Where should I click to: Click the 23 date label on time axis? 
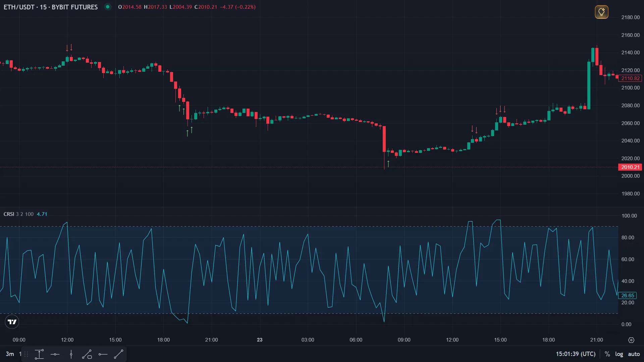260,340
